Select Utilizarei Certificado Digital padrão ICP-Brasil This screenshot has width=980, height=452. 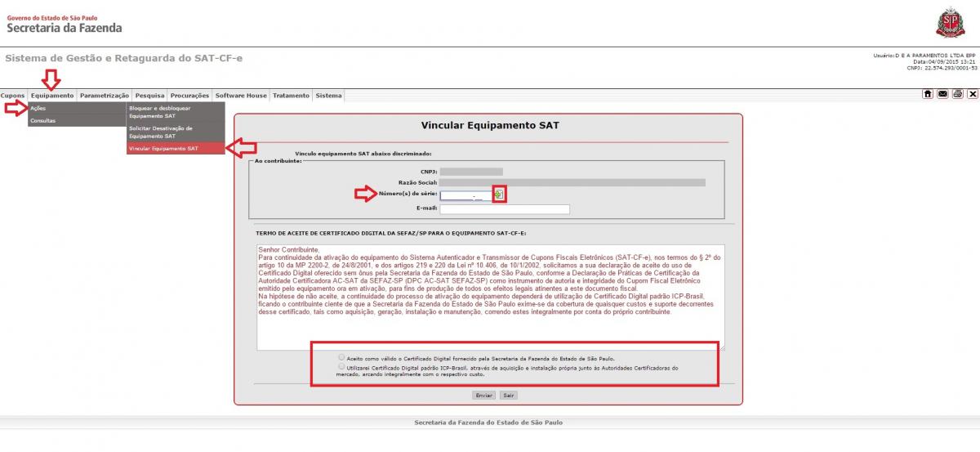(x=341, y=367)
